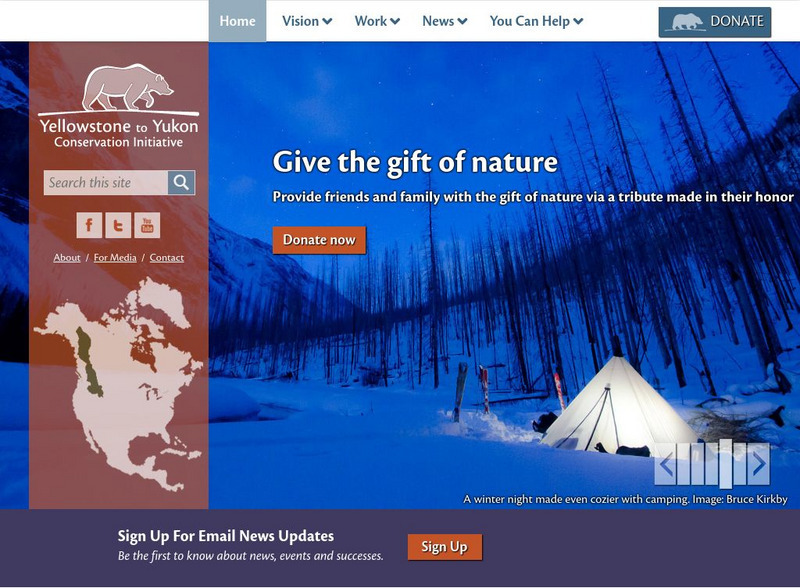Click the magnifying glass search icon
The width and height of the screenshot is (800, 588).
click(181, 182)
